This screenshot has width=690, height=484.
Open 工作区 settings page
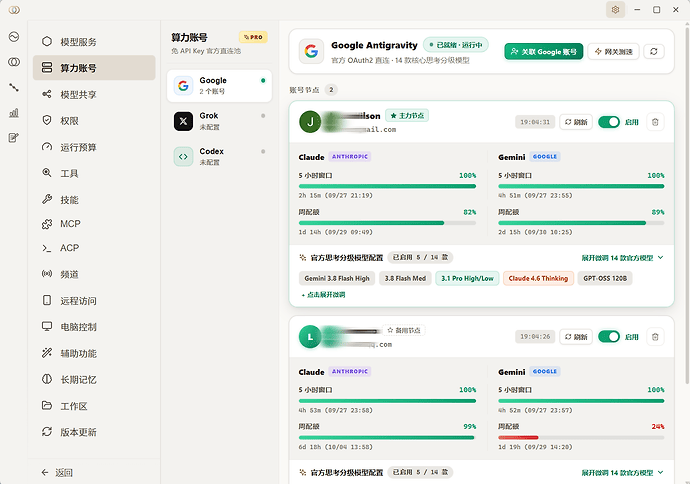coord(94,406)
